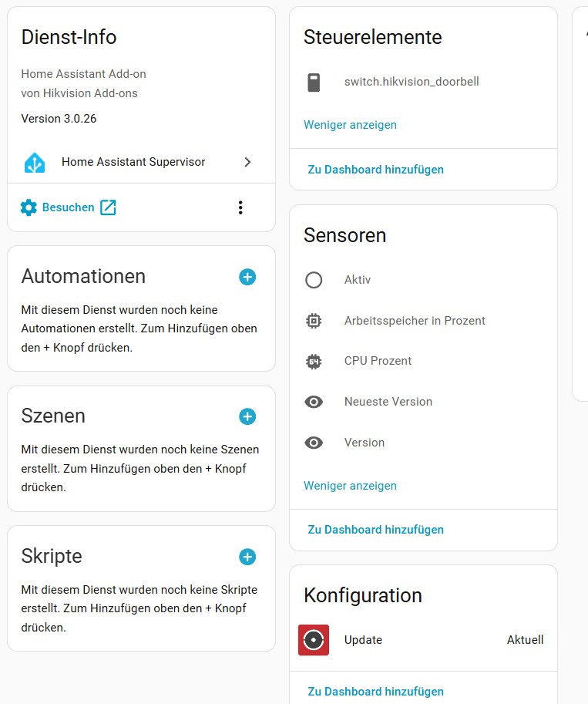Viewport: 588px width, 704px height.
Task: Click the external link icon next to Besuchen
Action: pos(109,207)
